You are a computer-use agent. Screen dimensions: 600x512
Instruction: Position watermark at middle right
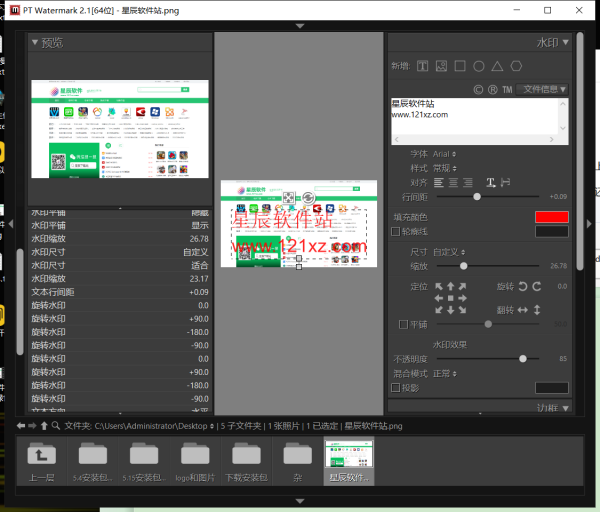pyautogui.click(x=463, y=298)
